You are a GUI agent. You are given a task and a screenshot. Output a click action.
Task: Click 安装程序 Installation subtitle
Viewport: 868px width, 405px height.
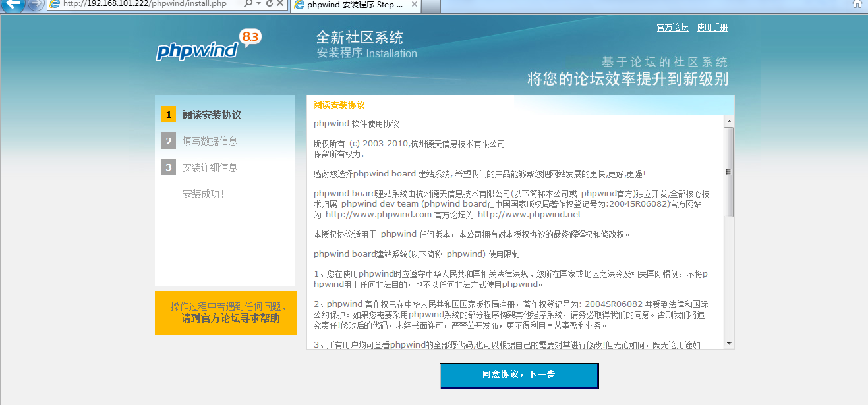click(x=367, y=53)
